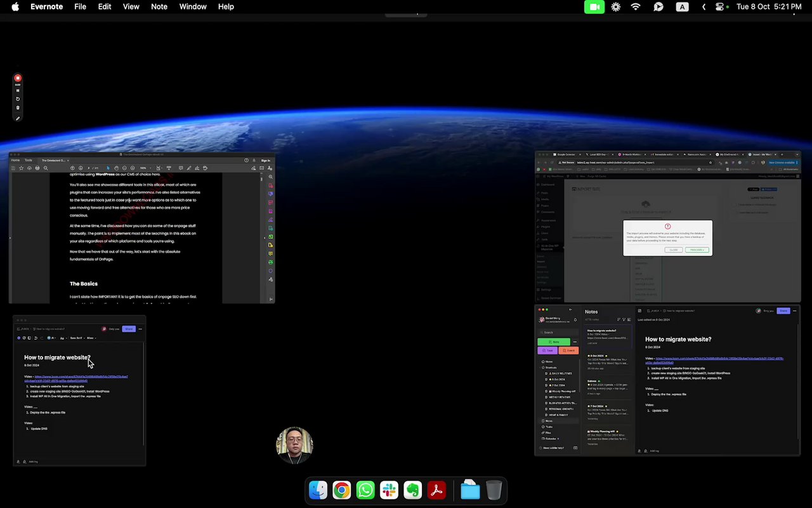Open the Window menu
Viewport: 812px width, 508px height.
[x=193, y=7]
